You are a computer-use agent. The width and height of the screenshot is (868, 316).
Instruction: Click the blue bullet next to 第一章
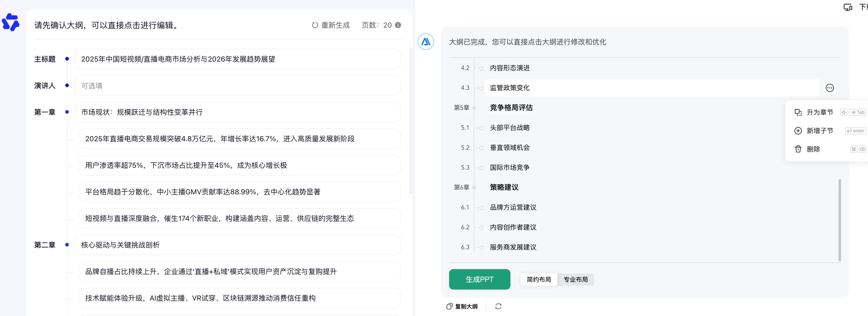(67, 112)
